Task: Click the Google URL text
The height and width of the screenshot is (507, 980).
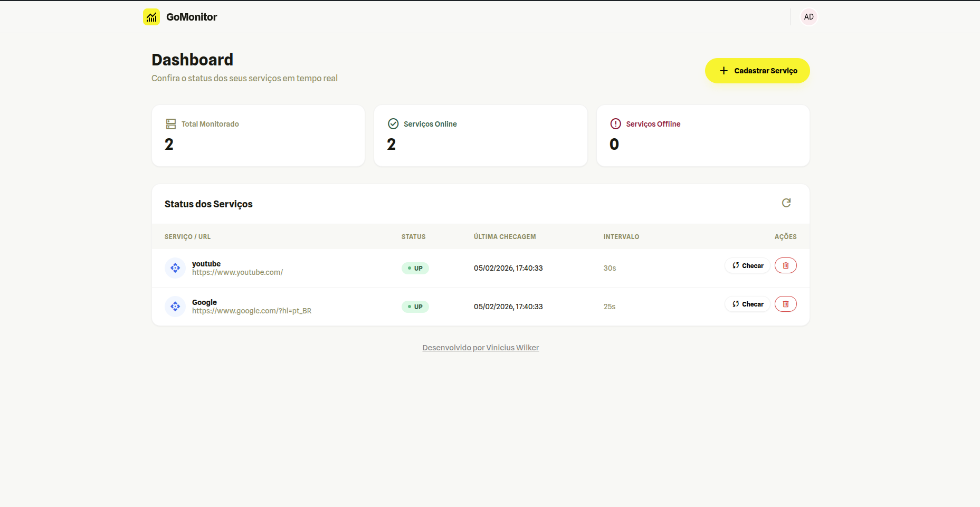Action: point(252,311)
